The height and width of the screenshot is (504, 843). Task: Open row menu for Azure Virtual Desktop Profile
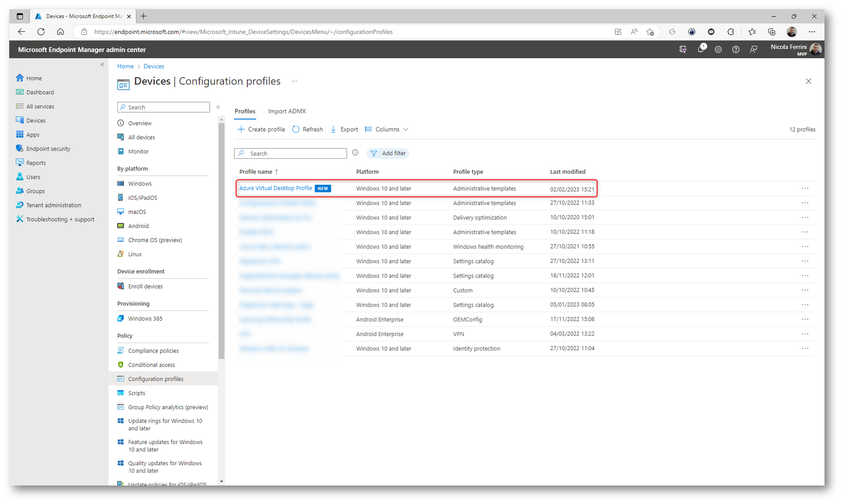805,189
